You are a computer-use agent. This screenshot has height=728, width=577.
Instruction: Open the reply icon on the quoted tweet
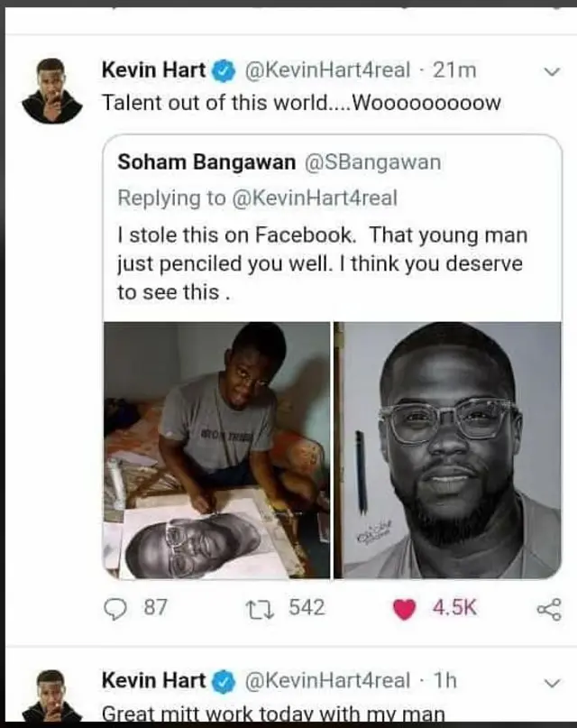[115, 607]
